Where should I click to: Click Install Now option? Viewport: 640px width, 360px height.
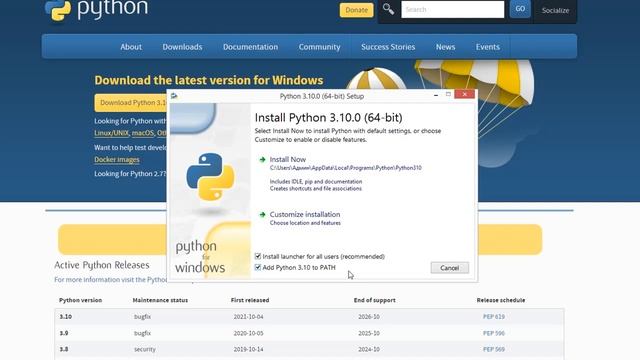[x=287, y=160]
